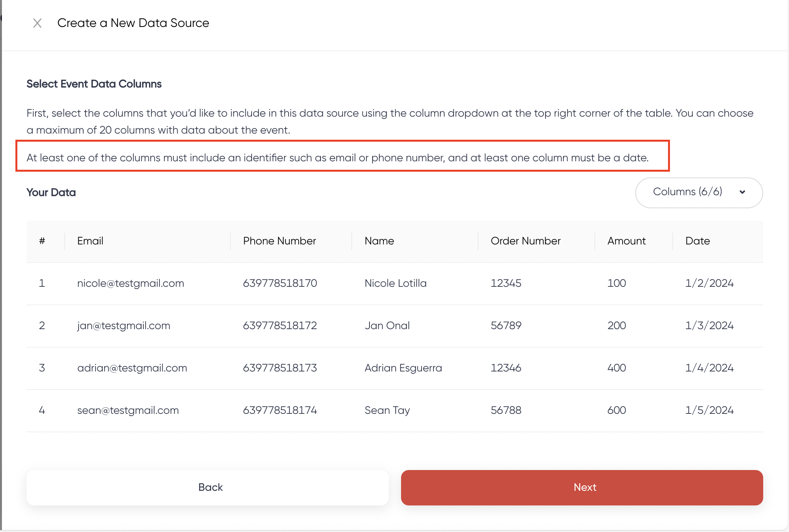Image resolution: width=789 pixels, height=532 pixels.
Task: Click the 1/5/2024 date cell
Action: (709, 410)
